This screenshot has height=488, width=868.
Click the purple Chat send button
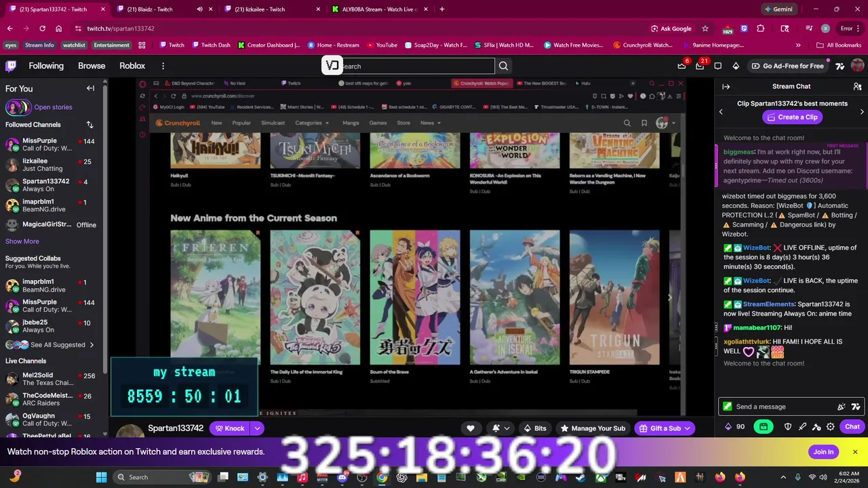(x=852, y=427)
